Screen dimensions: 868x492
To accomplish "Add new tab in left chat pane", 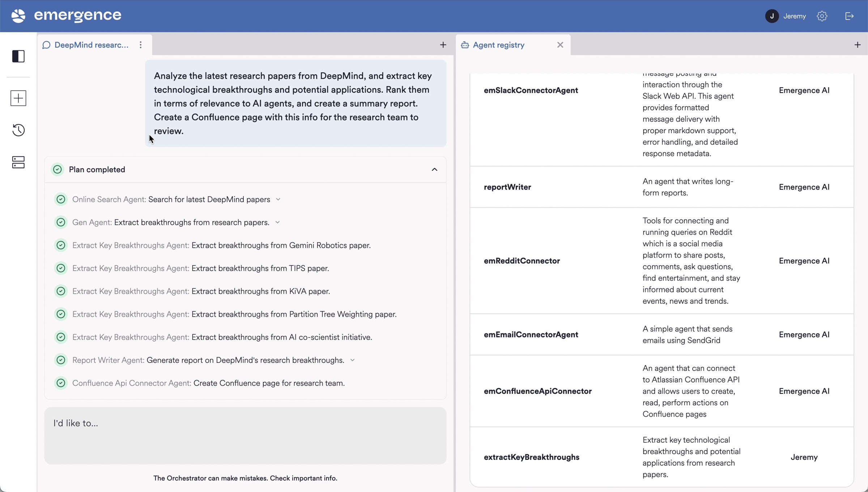I will click(443, 45).
